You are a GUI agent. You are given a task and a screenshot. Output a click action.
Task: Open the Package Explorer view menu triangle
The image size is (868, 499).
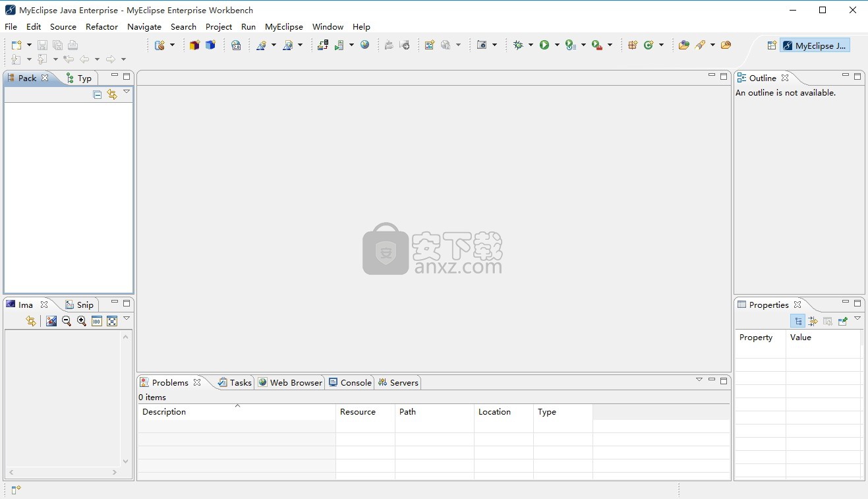(x=127, y=92)
